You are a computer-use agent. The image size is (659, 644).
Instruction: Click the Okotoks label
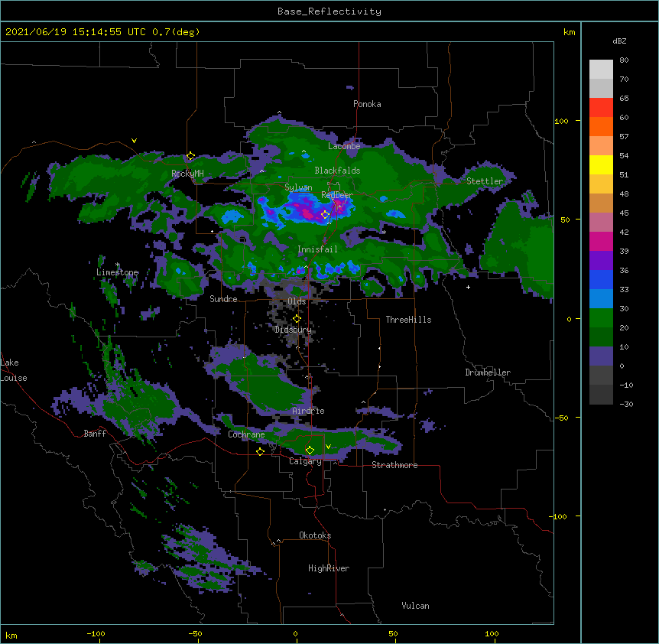coord(315,535)
